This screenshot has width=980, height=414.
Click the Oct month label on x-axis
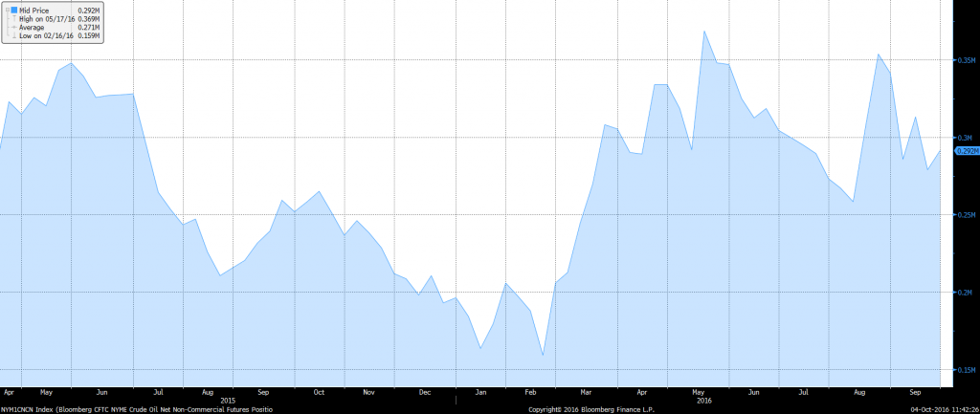[x=319, y=393]
